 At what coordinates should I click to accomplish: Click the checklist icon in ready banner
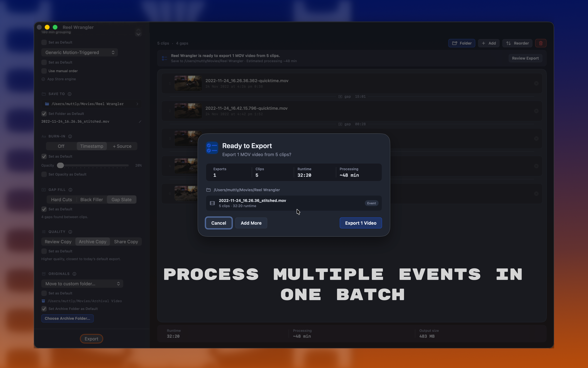[x=164, y=58]
